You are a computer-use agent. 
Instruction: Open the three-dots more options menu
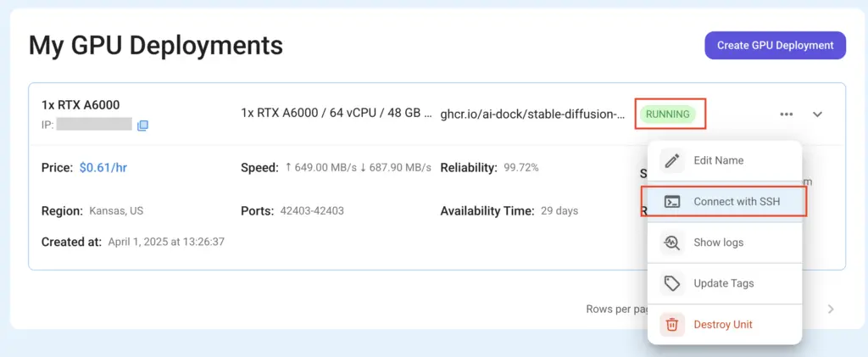pos(786,114)
